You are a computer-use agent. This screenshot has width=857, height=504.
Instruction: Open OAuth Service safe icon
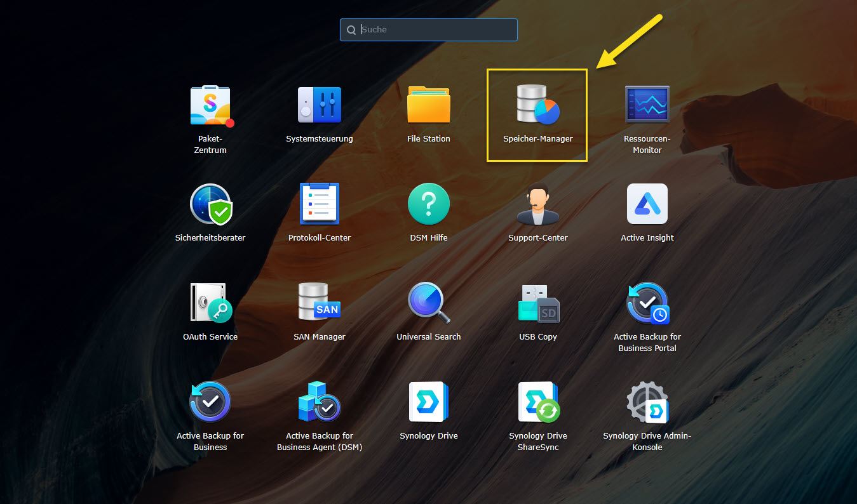210,303
